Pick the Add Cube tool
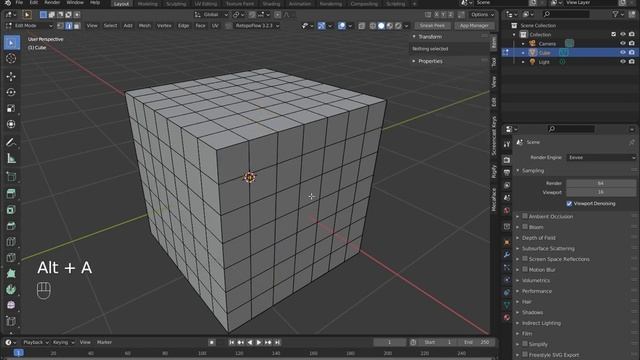The width and height of the screenshot is (640, 360). (x=11, y=176)
